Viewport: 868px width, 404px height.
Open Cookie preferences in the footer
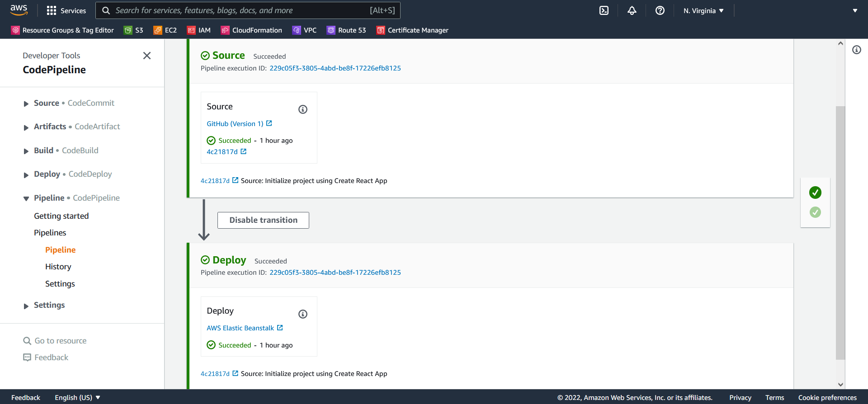click(x=827, y=398)
